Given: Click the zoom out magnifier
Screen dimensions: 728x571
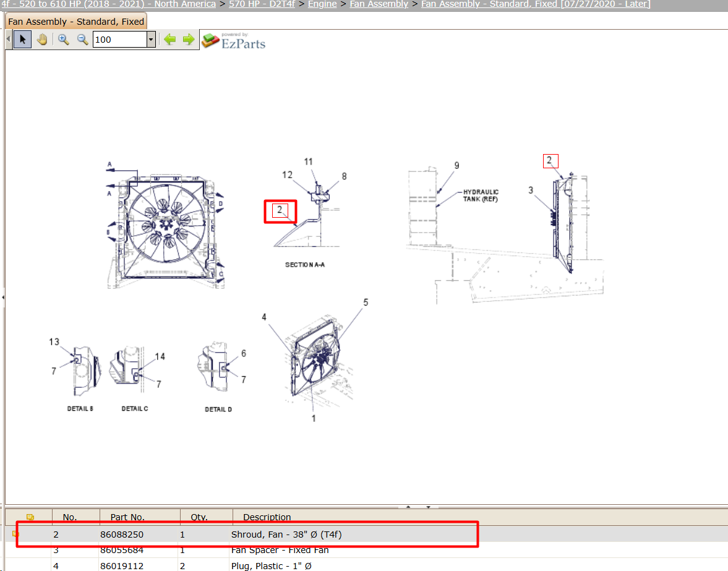Looking at the screenshot, I should [83, 40].
